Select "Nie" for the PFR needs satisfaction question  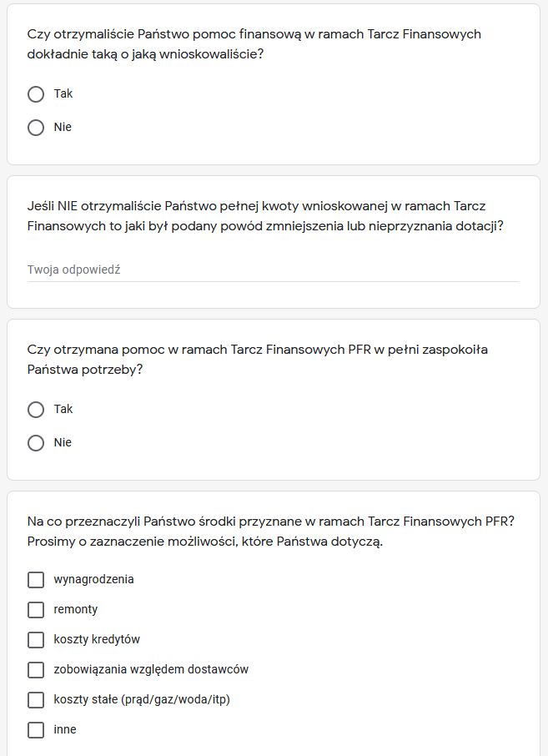(x=36, y=443)
